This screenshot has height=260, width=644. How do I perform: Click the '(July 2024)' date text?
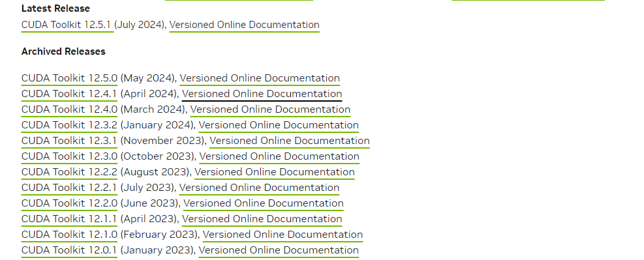point(140,25)
